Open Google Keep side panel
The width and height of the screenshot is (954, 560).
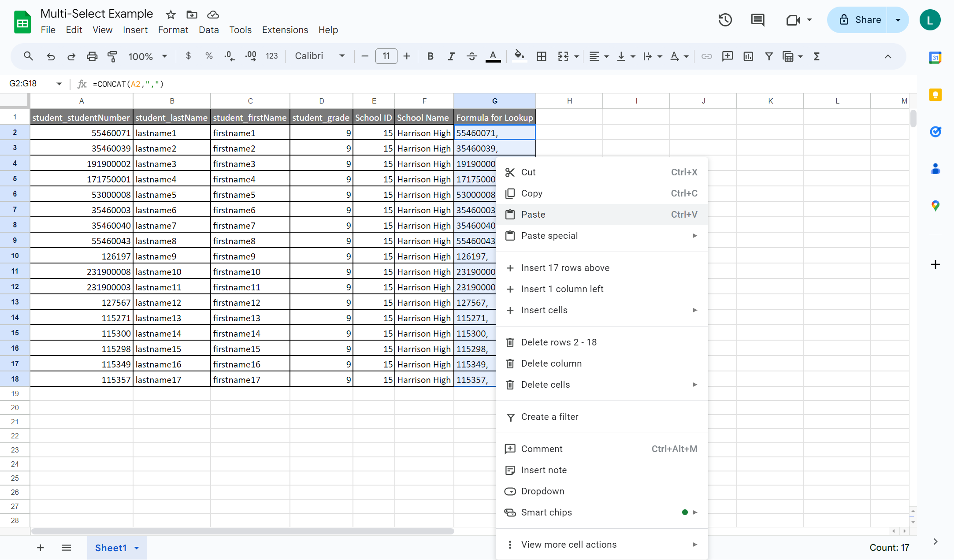click(935, 95)
